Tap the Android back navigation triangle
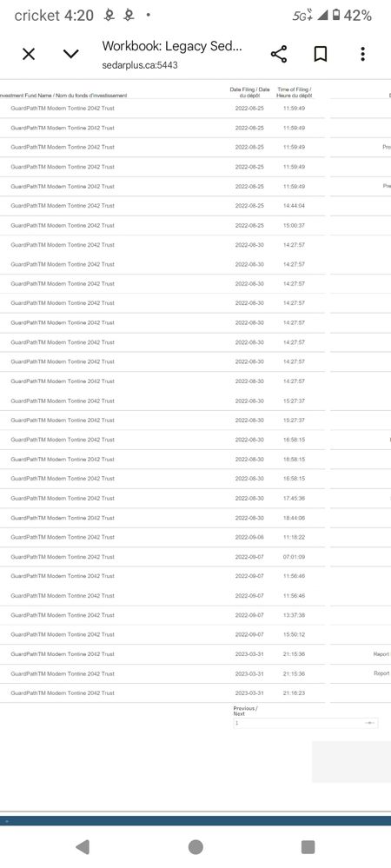Screen dimensions: 391x868 click(x=83, y=846)
